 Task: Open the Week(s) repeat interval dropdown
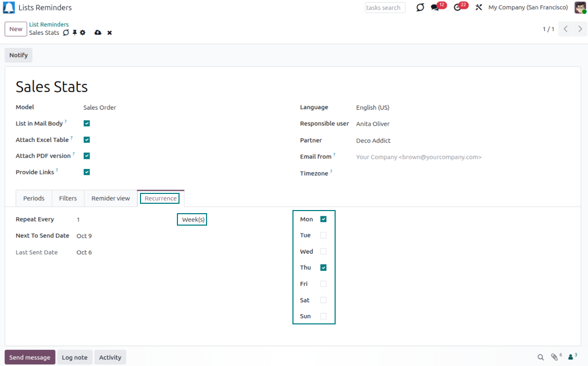(193, 220)
